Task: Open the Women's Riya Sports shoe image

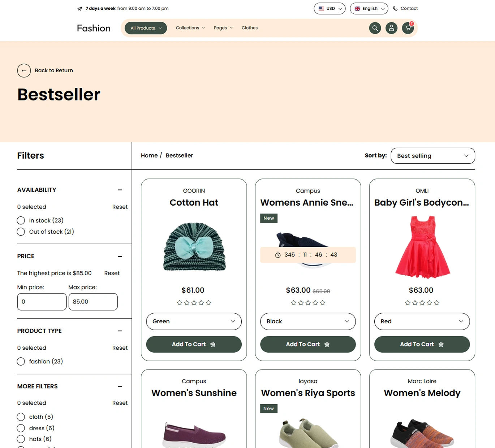Action: coord(308,433)
